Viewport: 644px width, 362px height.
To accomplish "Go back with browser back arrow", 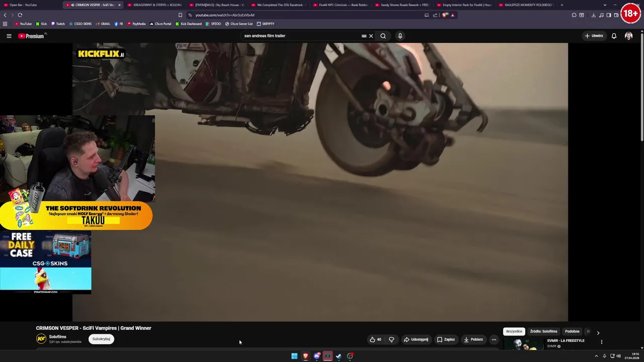I will (x=5, y=15).
